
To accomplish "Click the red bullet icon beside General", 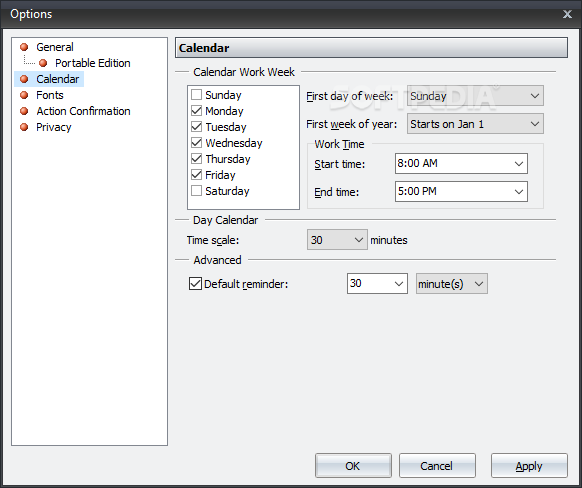I will tap(24, 47).
